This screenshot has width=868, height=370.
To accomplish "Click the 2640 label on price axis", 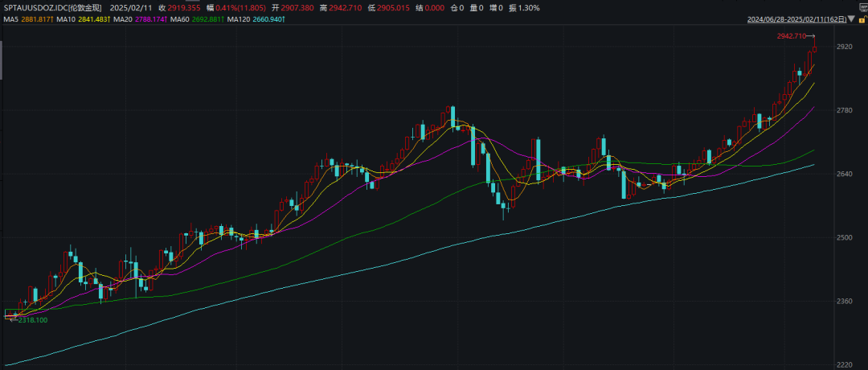I will [844, 175].
